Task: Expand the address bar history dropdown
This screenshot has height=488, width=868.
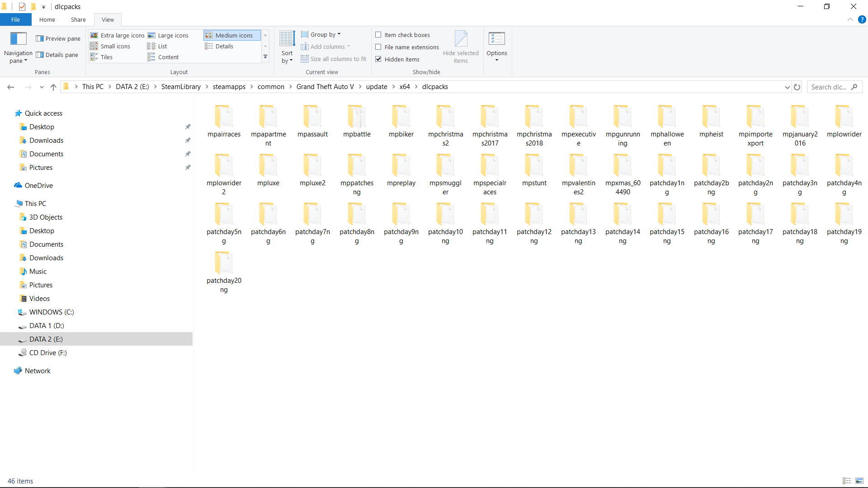Action: pyautogui.click(x=787, y=87)
